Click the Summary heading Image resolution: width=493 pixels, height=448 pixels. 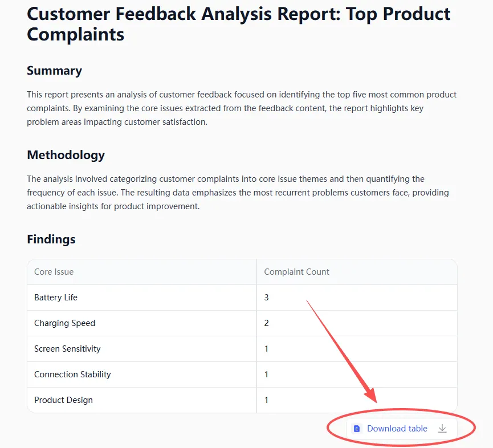(x=54, y=71)
